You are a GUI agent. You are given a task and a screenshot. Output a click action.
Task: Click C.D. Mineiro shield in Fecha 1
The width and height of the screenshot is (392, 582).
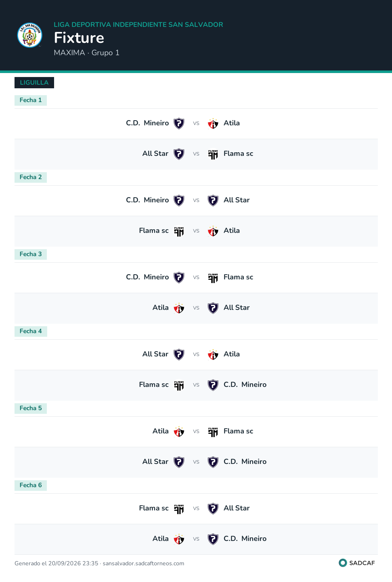pyautogui.click(x=179, y=124)
